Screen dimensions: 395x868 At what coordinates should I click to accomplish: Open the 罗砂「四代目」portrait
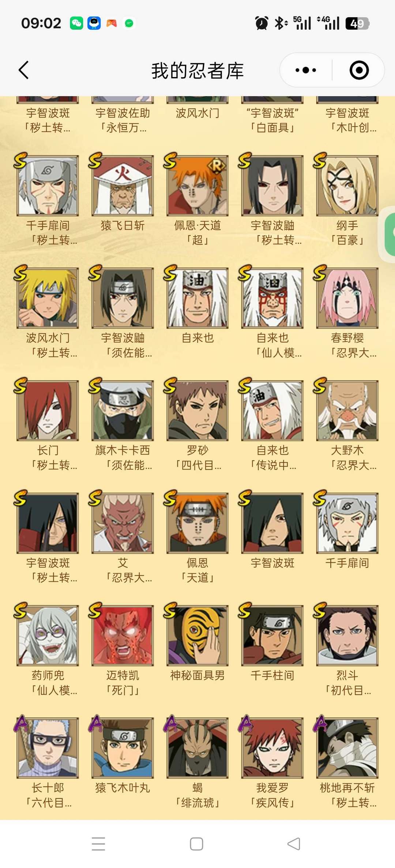[197, 411]
